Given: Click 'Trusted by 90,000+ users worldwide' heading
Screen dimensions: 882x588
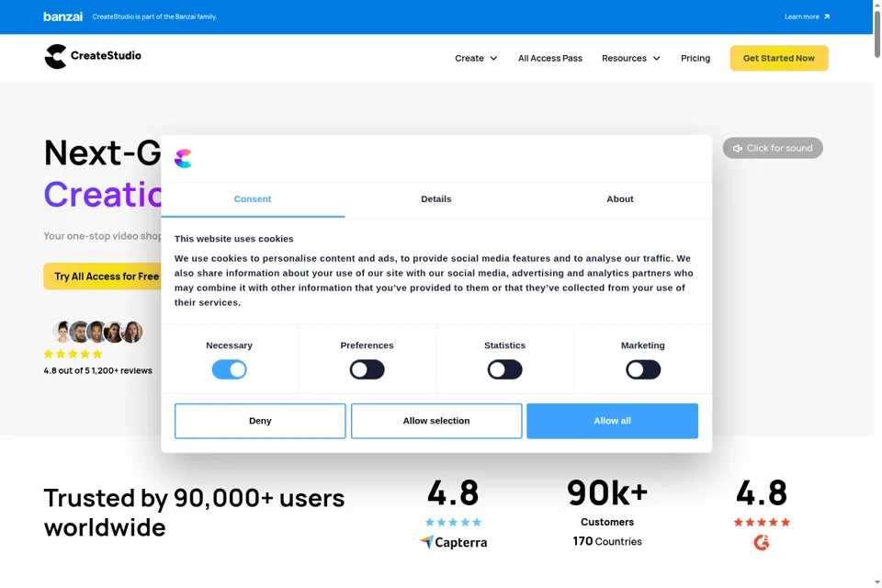Looking at the screenshot, I should tap(194, 513).
